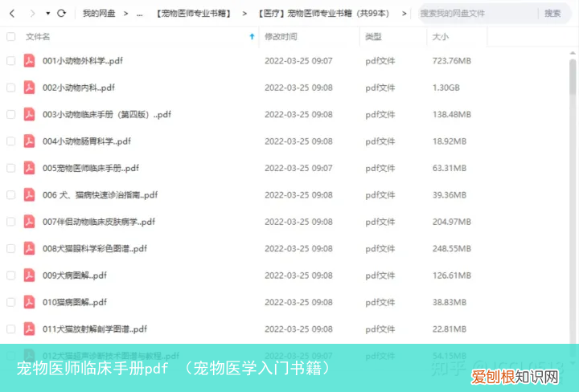Click PDF icon of 007伴侣动物临床皮肤病学
The width and height of the screenshot is (579, 392).
(x=29, y=222)
